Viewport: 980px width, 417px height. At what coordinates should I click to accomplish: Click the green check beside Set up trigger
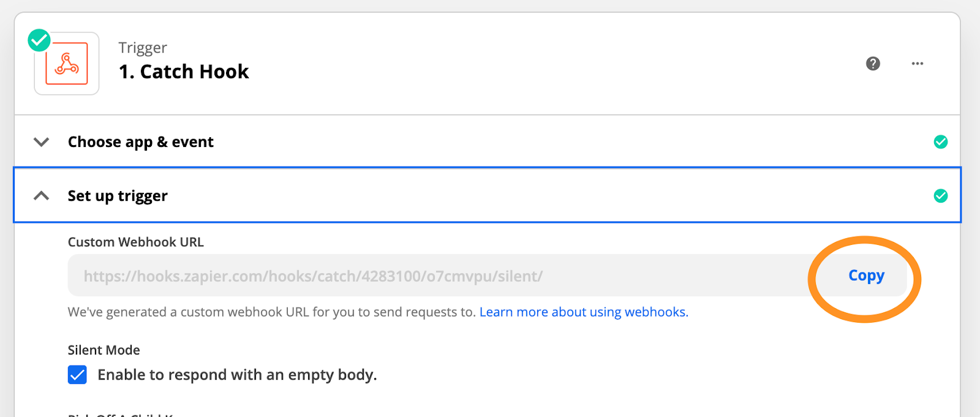(940, 196)
